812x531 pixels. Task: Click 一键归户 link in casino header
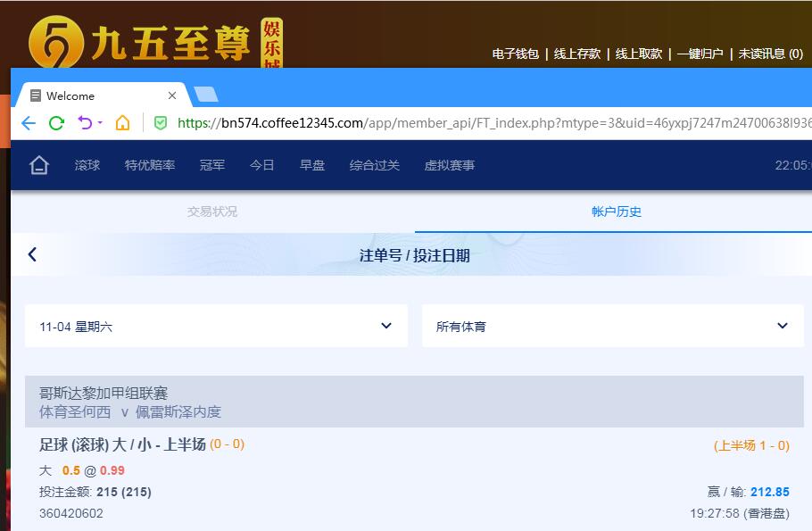tap(700, 54)
